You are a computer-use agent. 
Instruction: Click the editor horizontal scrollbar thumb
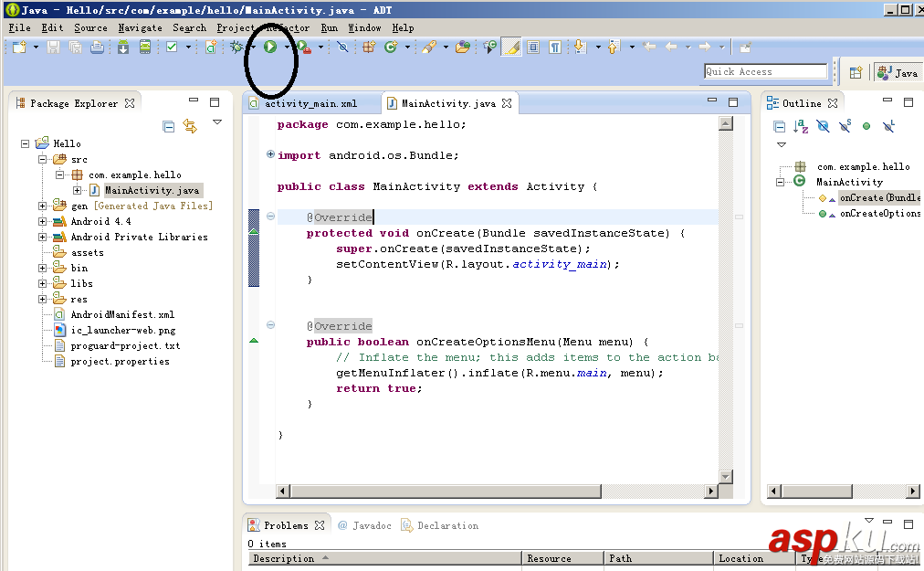pyautogui.click(x=445, y=491)
